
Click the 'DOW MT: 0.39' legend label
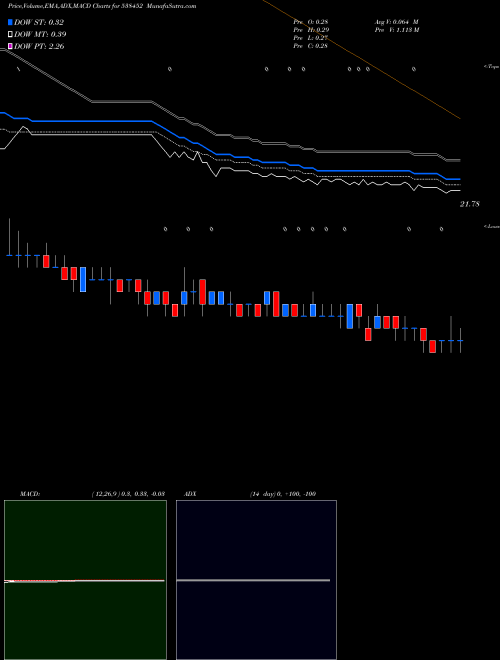(x=40, y=35)
